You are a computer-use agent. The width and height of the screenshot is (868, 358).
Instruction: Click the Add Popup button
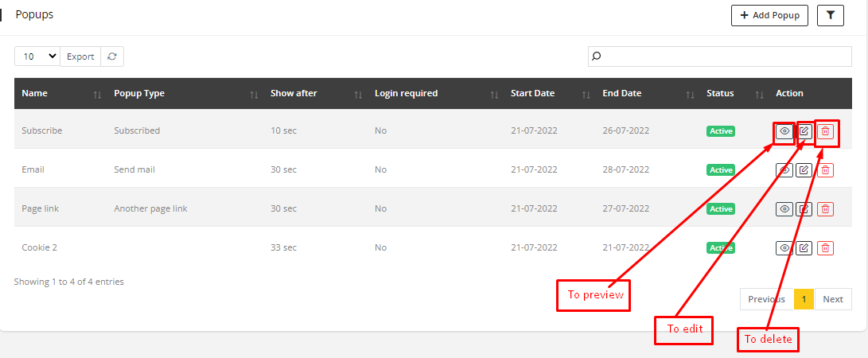click(x=769, y=15)
